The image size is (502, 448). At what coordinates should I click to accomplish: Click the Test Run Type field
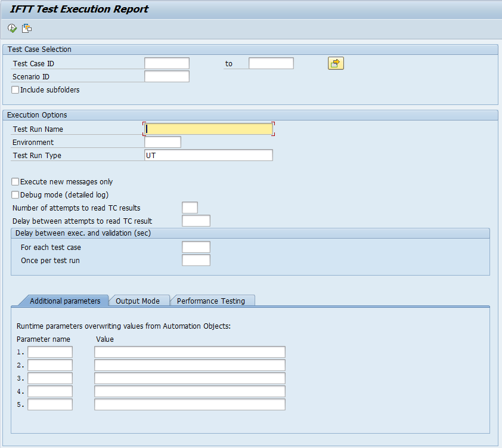pyautogui.click(x=209, y=155)
